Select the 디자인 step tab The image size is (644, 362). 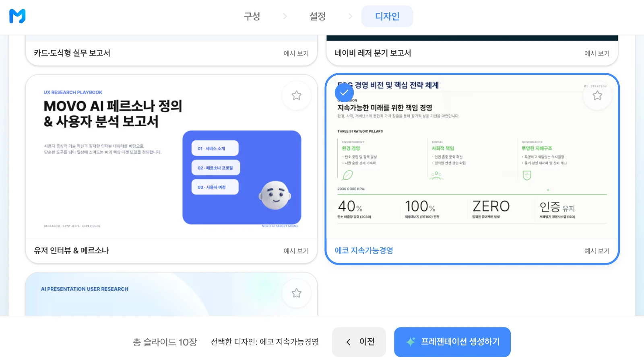[x=387, y=16]
